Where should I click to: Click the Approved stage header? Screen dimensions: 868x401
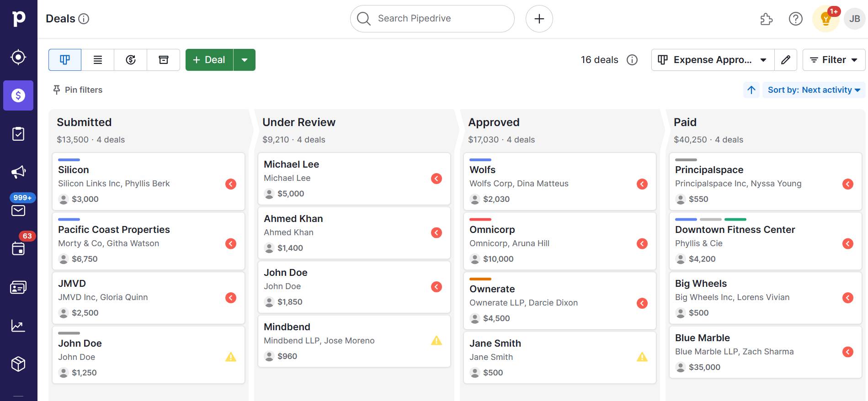pos(494,122)
